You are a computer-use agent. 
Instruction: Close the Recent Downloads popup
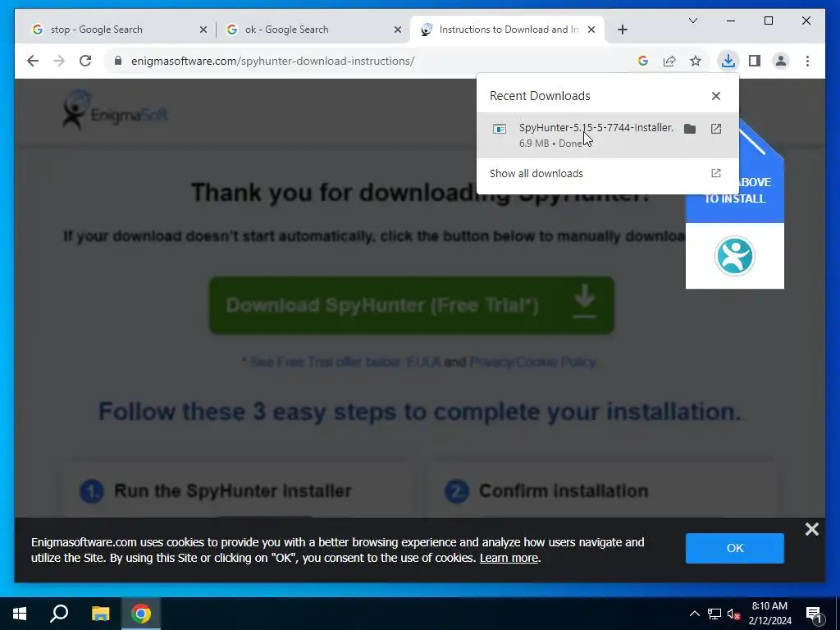715,96
